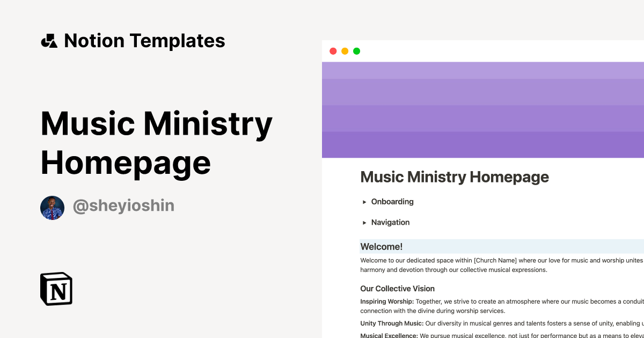This screenshot has width=644, height=338.
Task: Click the red traffic light in the preview window
Action: [333, 51]
